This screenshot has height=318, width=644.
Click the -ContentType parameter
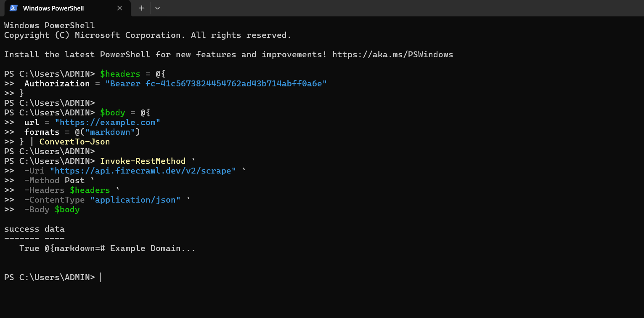pyautogui.click(x=54, y=200)
